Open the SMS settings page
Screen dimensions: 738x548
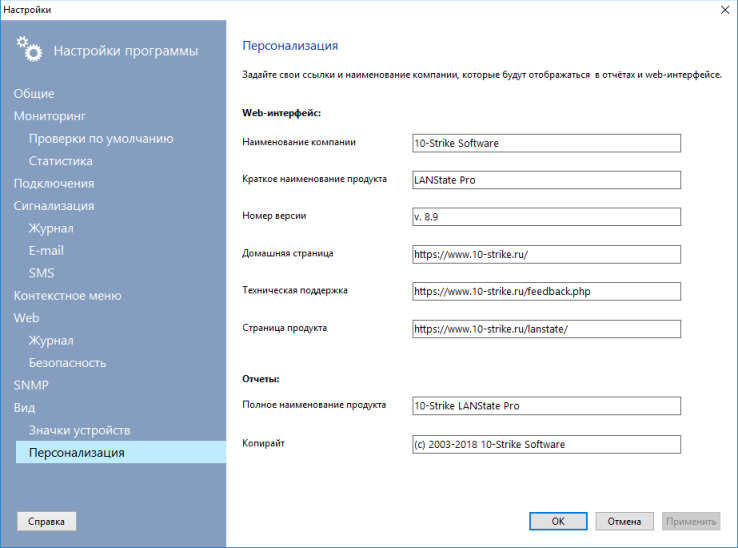click(x=41, y=273)
